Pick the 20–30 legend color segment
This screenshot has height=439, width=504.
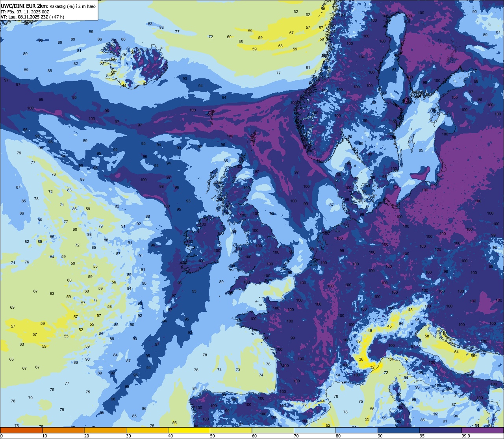click(x=105, y=430)
